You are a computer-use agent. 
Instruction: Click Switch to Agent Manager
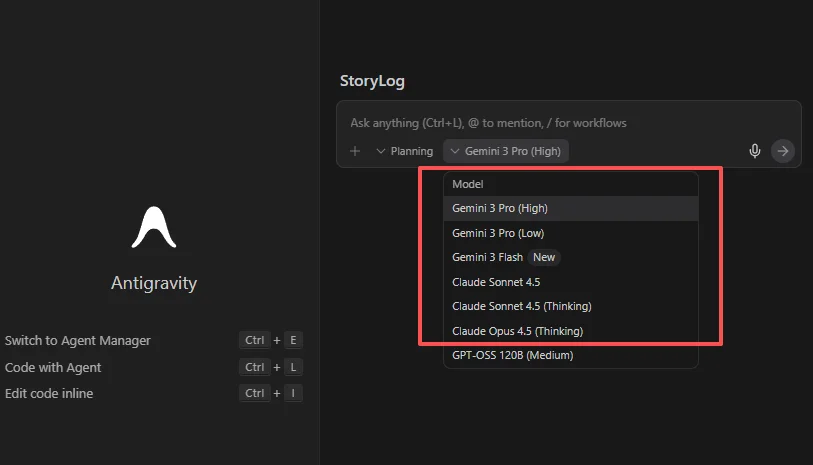click(78, 340)
